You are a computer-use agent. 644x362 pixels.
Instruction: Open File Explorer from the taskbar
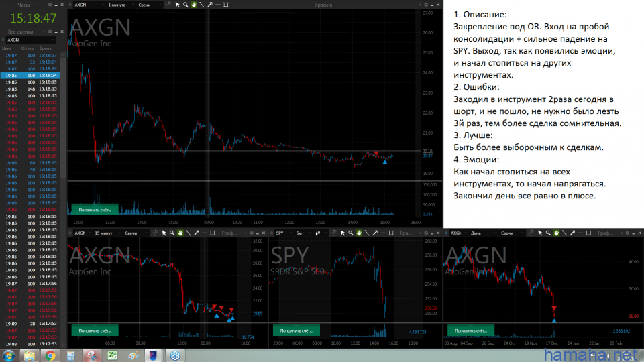pos(29,355)
